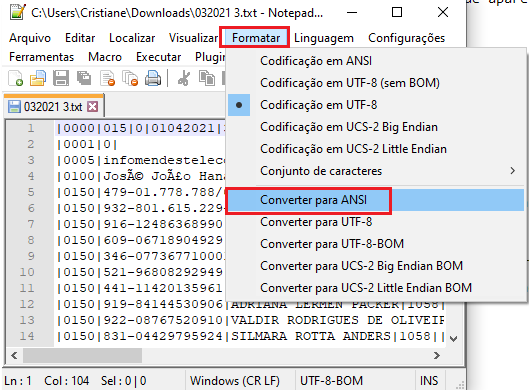Click the Close document toolbar icon
Image resolution: width=529 pixels, height=390 pixels.
[x=108, y=78]
